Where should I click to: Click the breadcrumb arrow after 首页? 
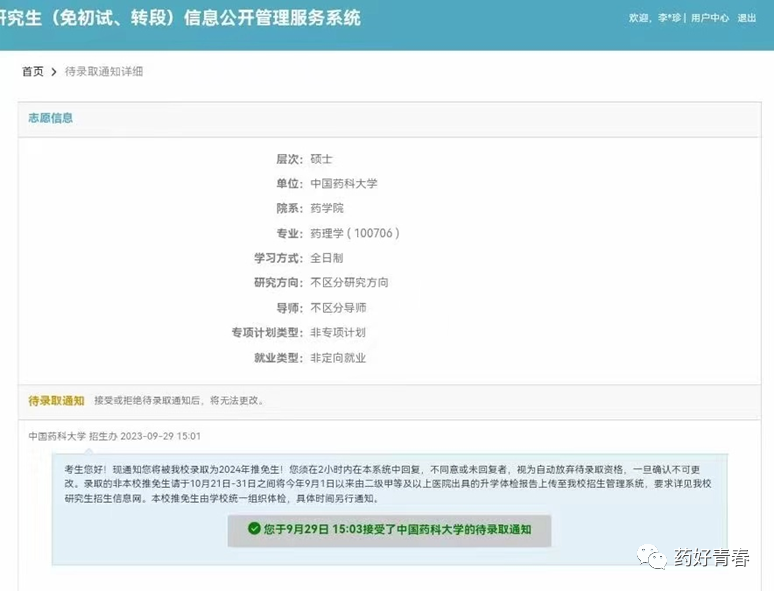pos(54,72)
